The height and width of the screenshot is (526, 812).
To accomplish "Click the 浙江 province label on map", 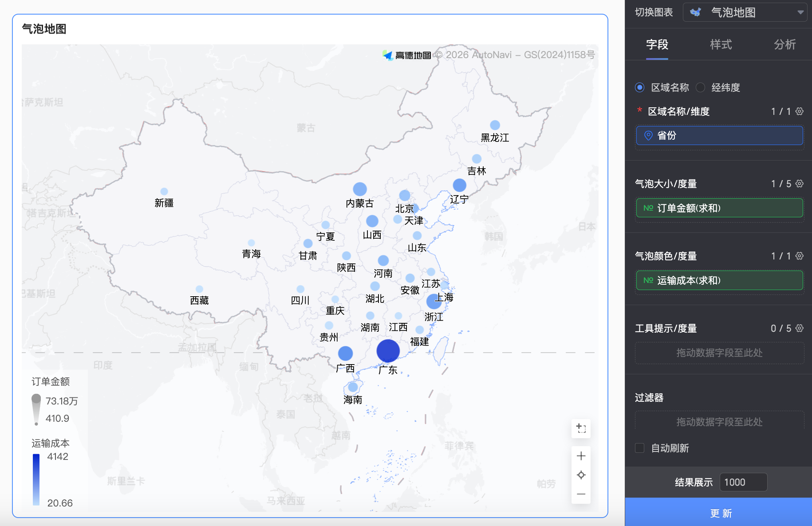I will 434,317.
